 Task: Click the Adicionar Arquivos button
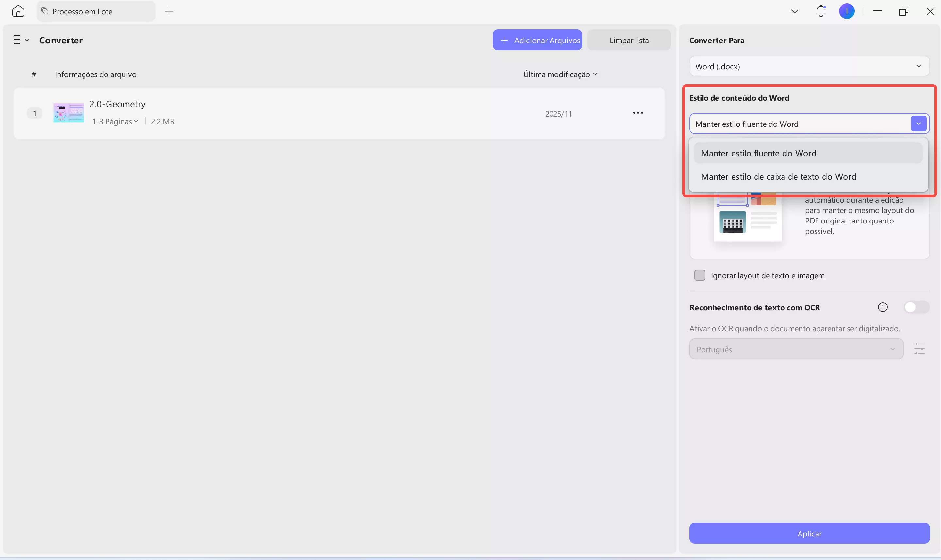click(x=537, y=40)
